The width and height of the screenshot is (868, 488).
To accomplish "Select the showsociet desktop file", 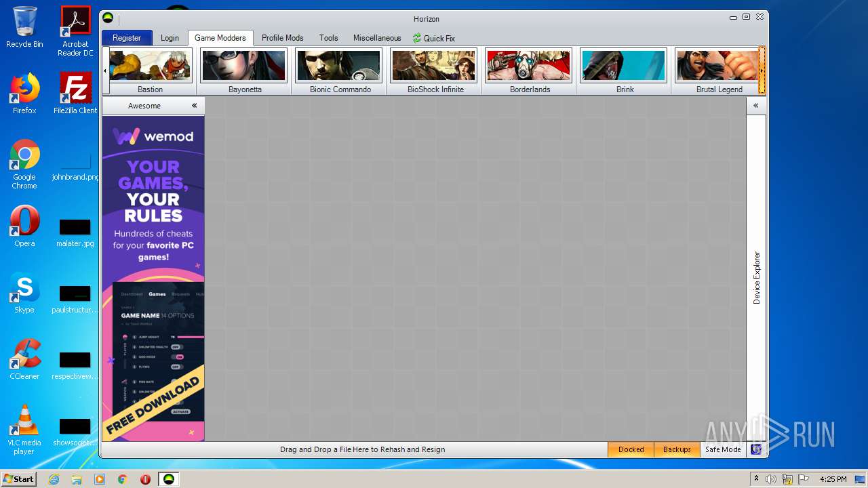I will click(75, 432).
